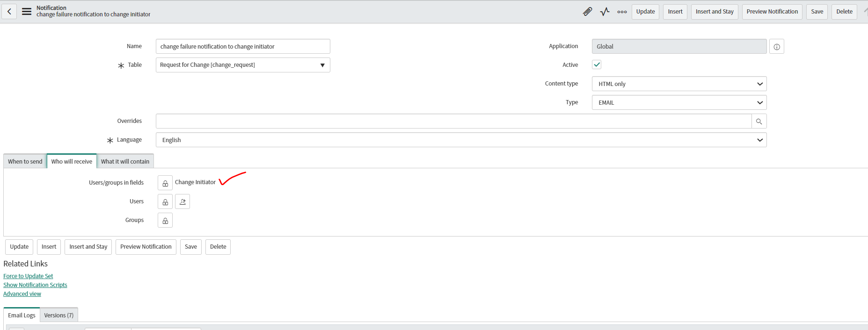868x330 pixels.
Task: Click Preview Notification in header
Action: tap(772, 12)
